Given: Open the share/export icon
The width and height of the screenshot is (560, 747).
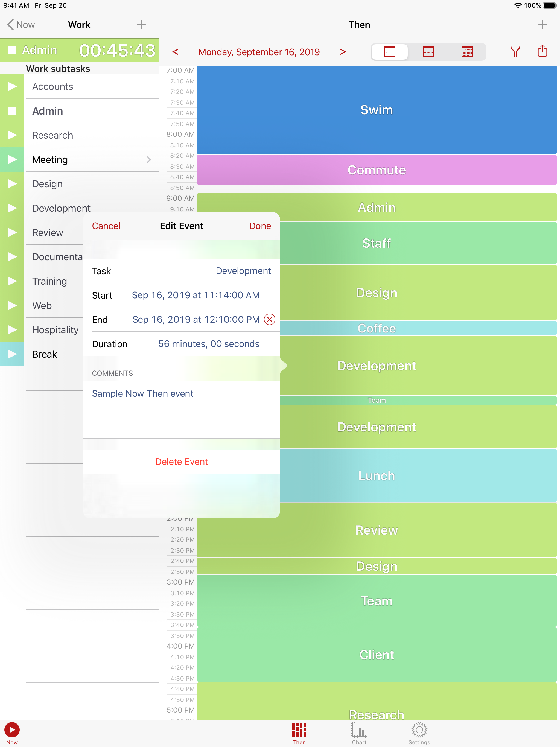Looking at the screenshot, I should pyautogui.click(x=542, y=51).
